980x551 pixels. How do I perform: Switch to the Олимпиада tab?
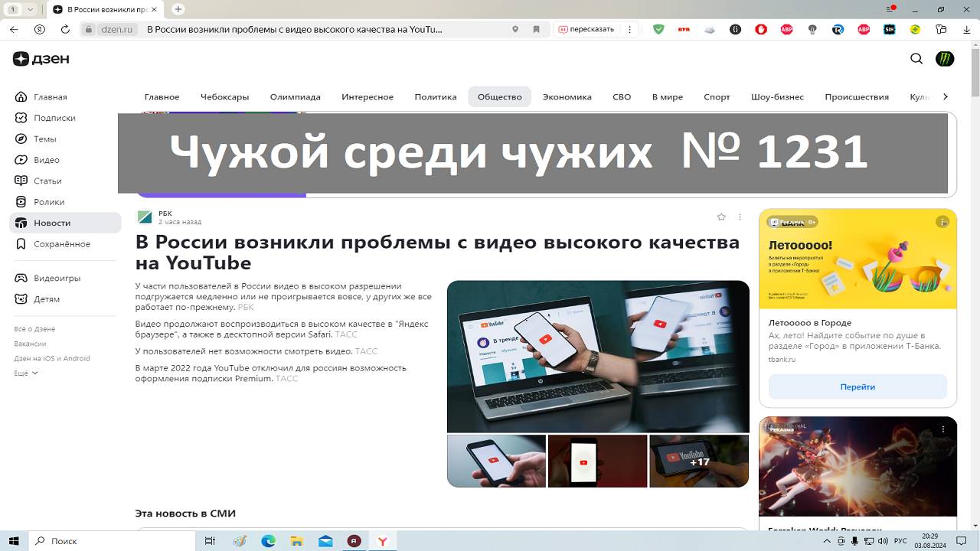coord(295,97)
